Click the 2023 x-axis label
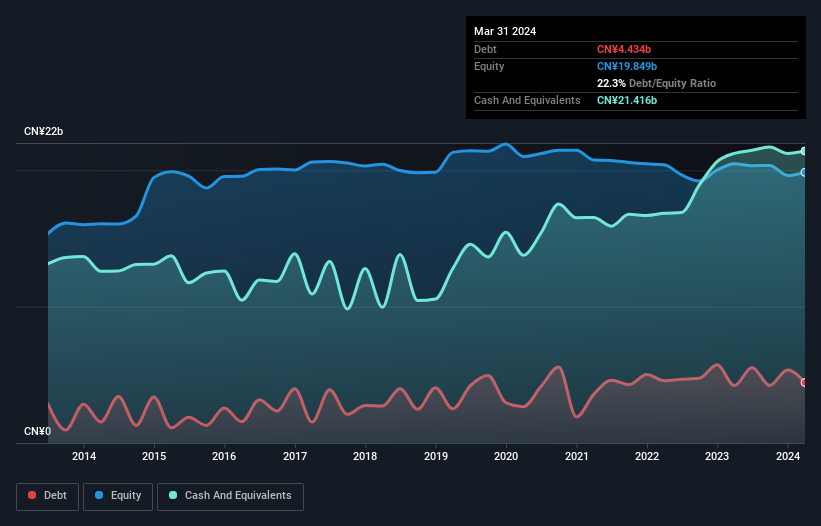Viewport: 821px width, 526px height. click(717, 456)
